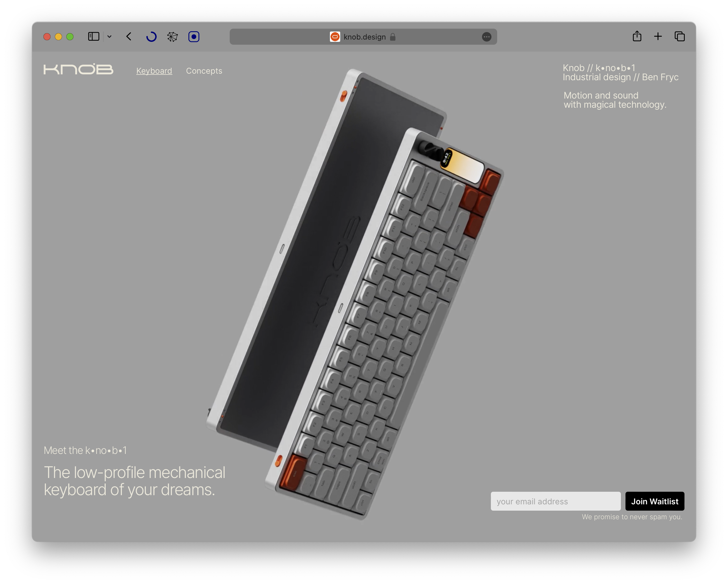Click the blue record-dot extension icon
The image size is (728, 584).
point(194,36)
